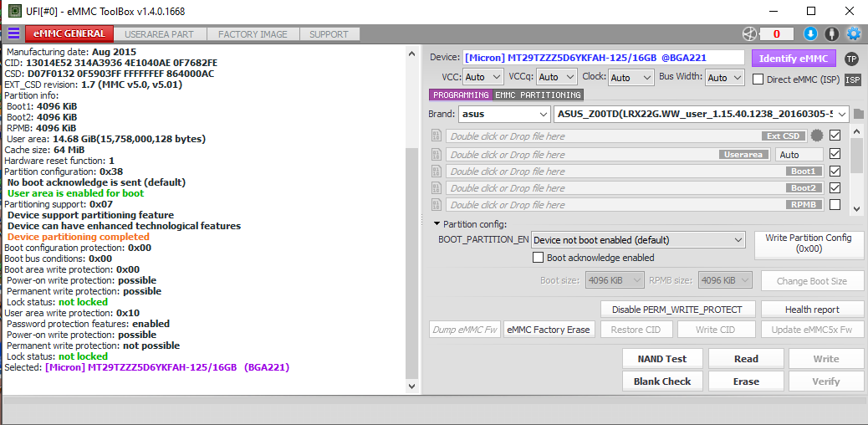Click the Read button
The width and height of the screenshot is (868, 425).
tap(746, 359)
